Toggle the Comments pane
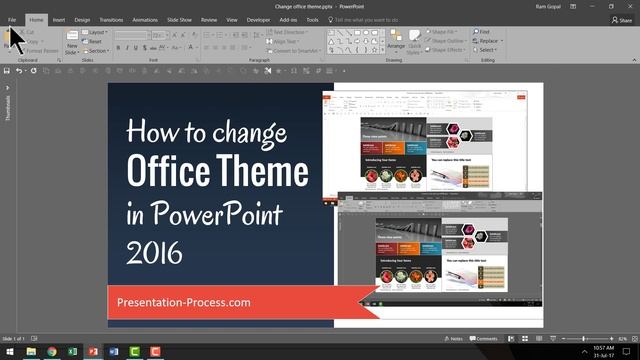Image resolution: width=640 pixels, height=360 pixels. coord(483,339)
